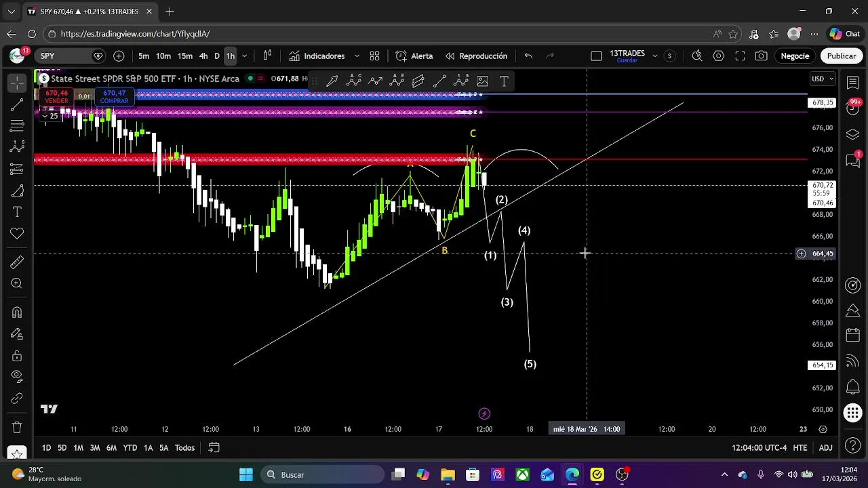The width and height of the screenshot is (868, 488).
Task: Click the red VENDER sell button
Action: point(57,97)
